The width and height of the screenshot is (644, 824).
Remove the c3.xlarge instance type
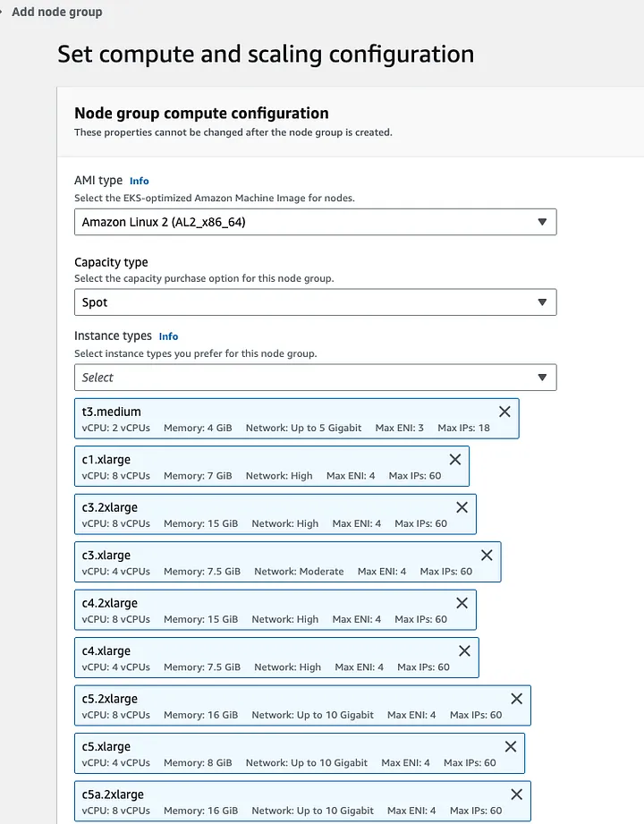tap(487, 555)
